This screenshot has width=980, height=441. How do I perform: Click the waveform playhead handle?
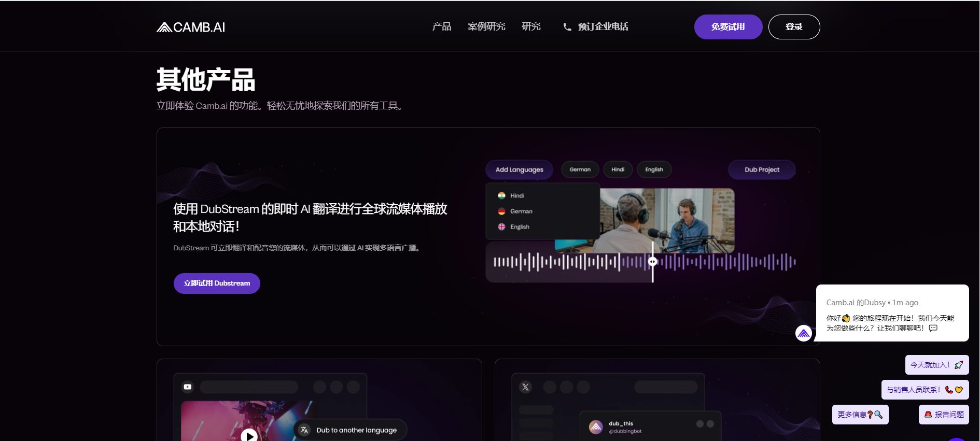coord(652,262)
